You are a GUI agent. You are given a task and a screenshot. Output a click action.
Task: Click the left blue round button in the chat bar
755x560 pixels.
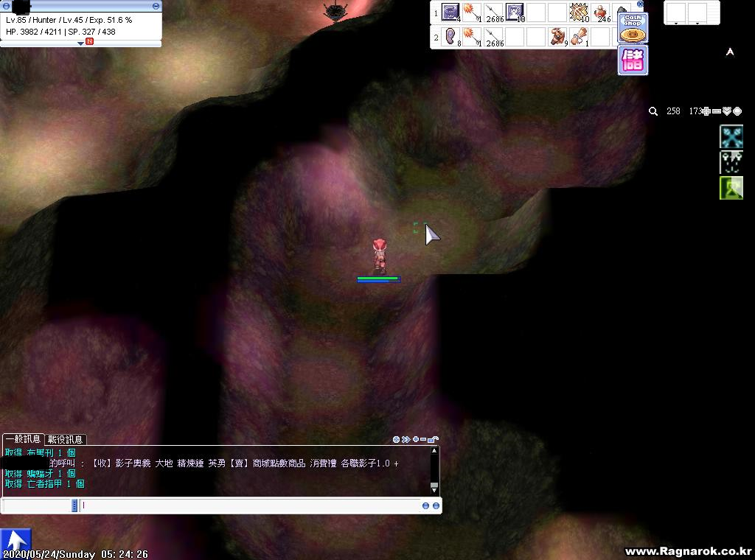coord(425,505)
